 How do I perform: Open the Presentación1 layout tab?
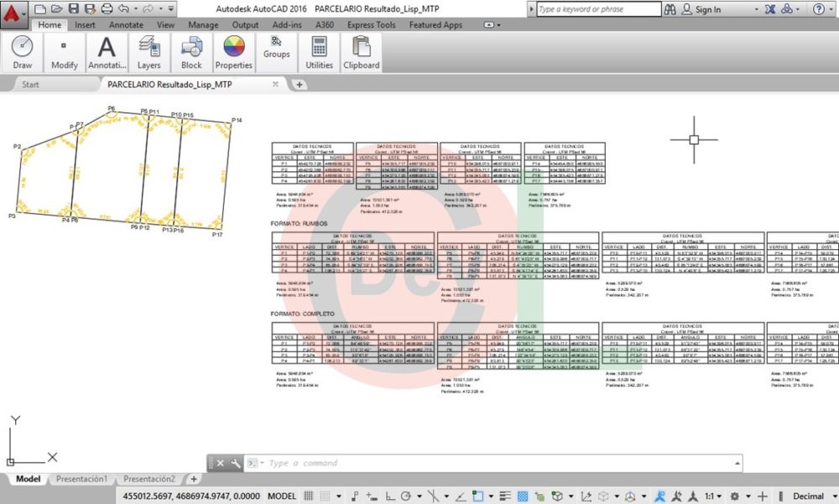pyautogui.click(x=81, y=479)
